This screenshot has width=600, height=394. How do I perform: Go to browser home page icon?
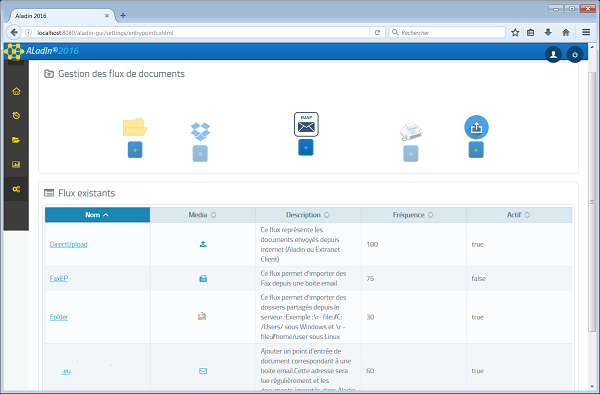566,33
